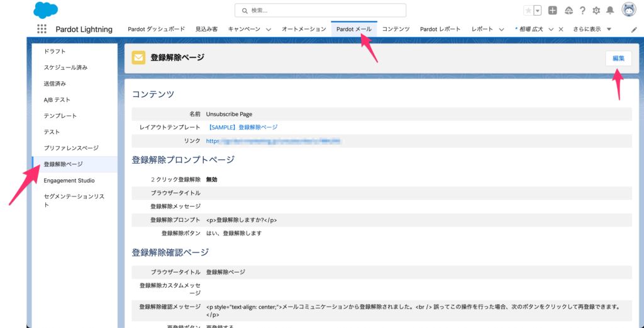
Task: Open the Trailhead guidance icon
Action: (569, 11)
